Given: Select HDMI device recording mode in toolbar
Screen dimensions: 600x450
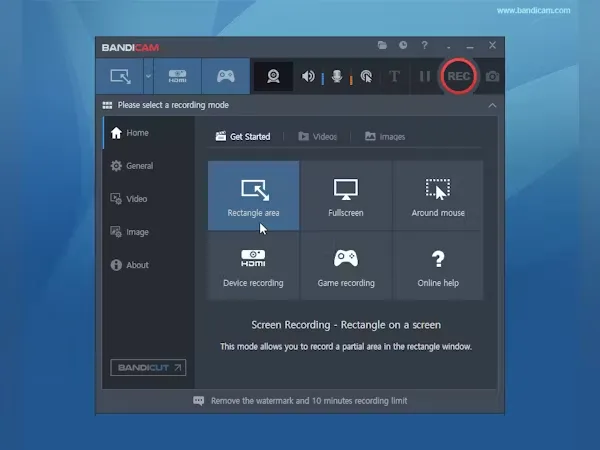Looking at the screenshot, I should click(178, 76).
